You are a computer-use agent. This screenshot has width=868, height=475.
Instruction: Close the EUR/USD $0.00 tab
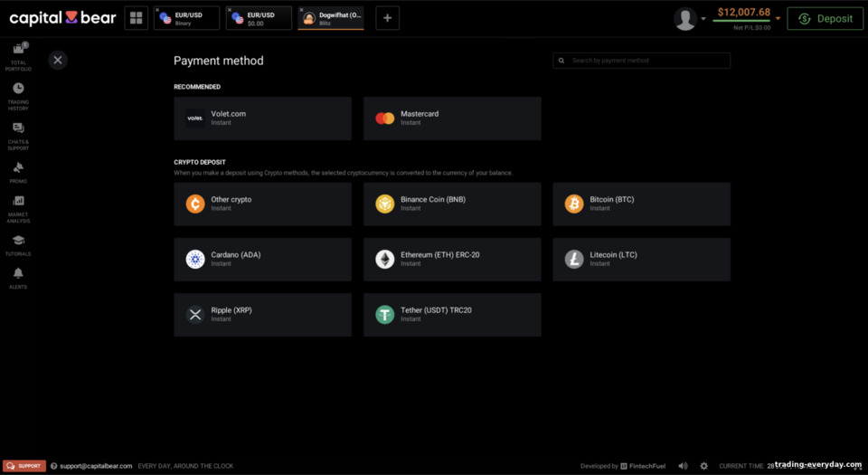point(229,10)
